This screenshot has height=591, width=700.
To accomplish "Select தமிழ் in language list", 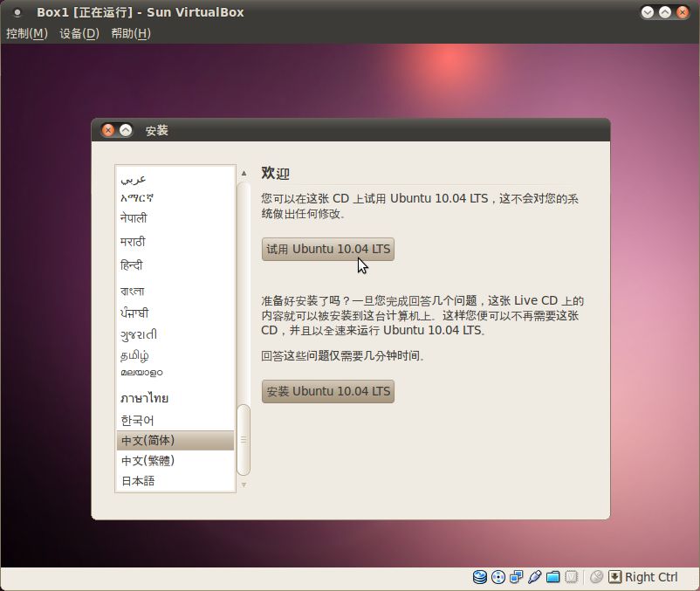I will click(x=175, y=355).
